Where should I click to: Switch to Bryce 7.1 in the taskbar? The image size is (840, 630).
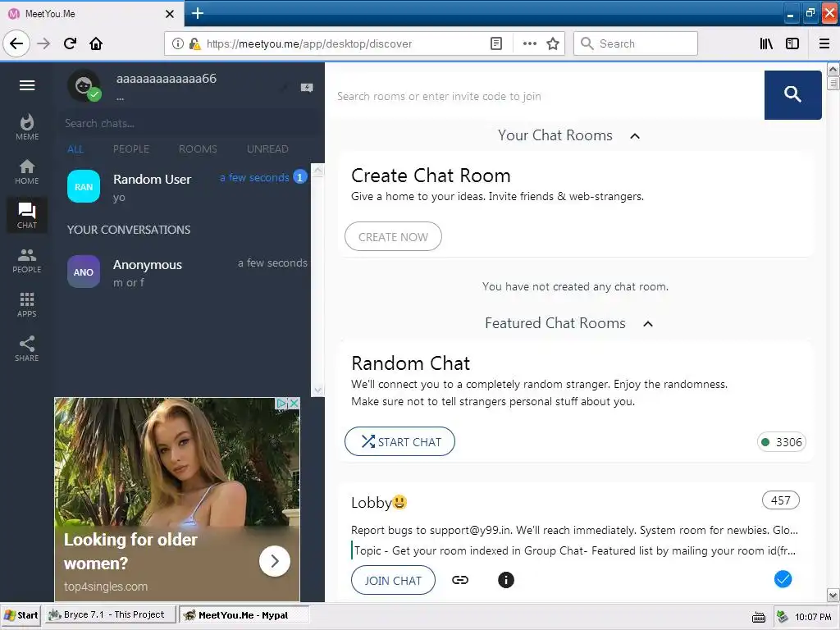pyautogui.click(x=110, y=615)
